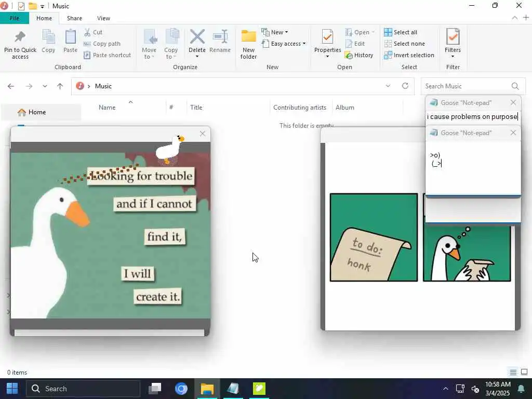Open the New item dropdown

click(275, 32)
